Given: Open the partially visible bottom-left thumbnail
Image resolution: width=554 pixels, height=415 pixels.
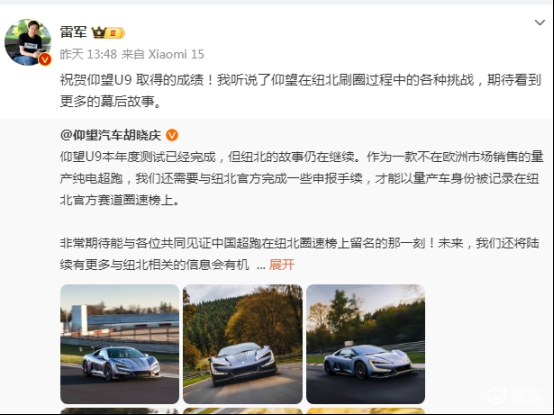Looking at the screenshot, I should click(120, 411).
